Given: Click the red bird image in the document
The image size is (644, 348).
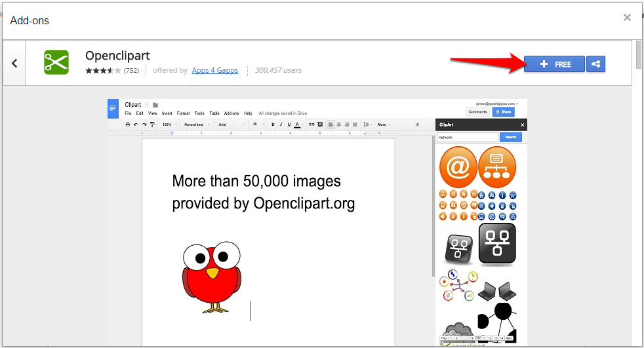Looking at the screenshot, I should point(212,277).
